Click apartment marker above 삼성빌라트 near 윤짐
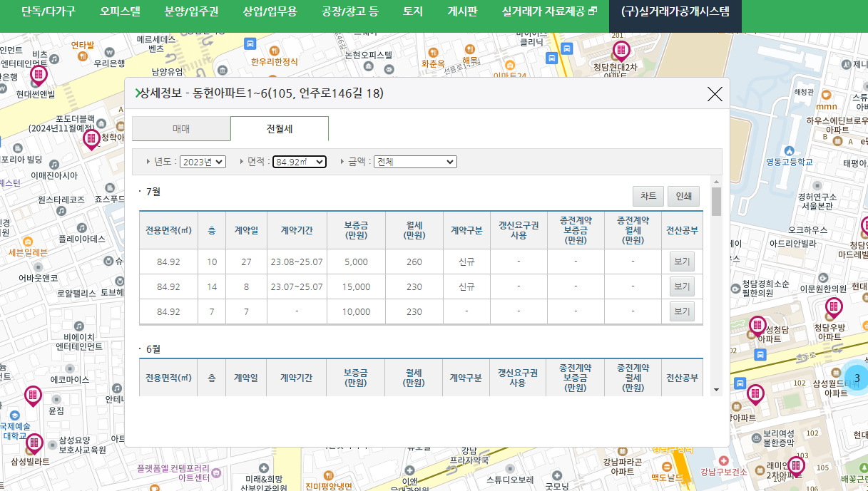The width and height of the screenshot is (868, 491). click(x=33, y=396)
